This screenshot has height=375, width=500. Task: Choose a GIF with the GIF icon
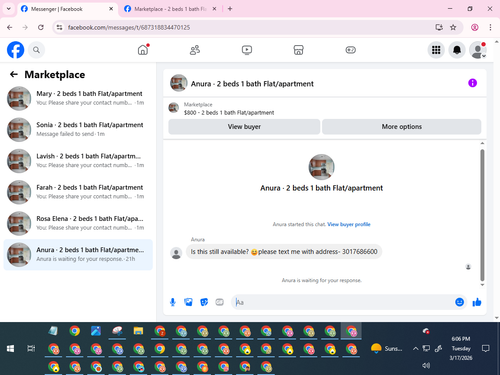pyautogui.click(x=219, y=302)
